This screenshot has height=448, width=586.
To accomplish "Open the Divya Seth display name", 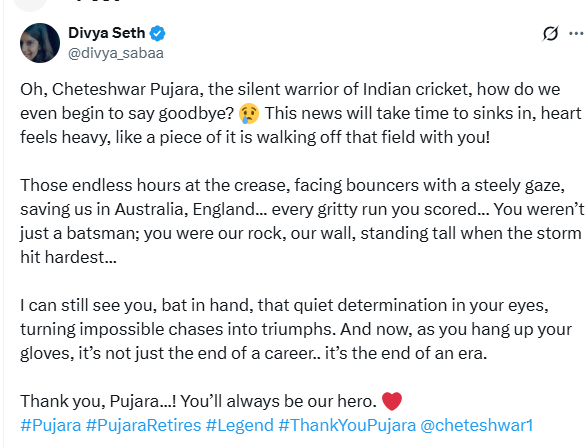I will click(107, 33).
